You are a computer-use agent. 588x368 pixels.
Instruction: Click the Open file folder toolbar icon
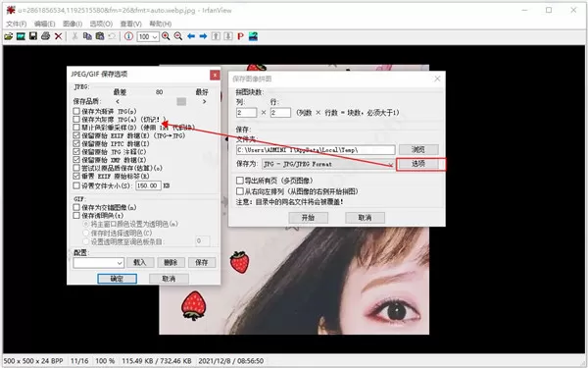coord(8,36)
